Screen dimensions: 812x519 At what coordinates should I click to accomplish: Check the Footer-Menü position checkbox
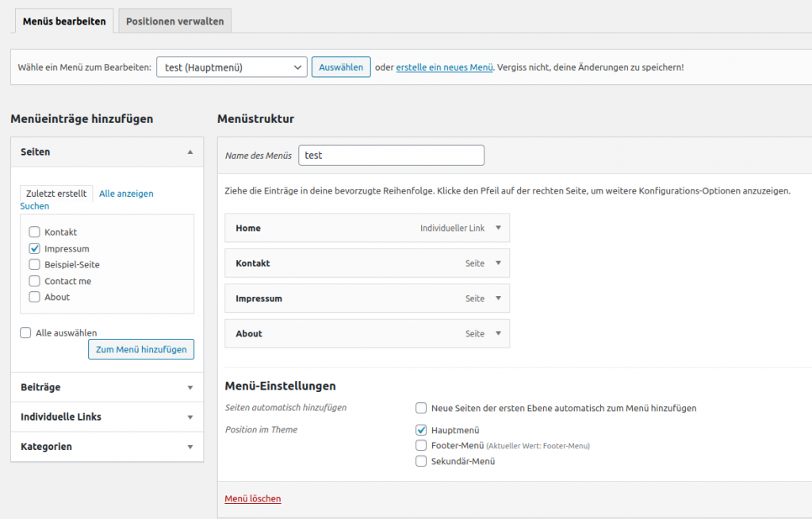pos(421,445)
